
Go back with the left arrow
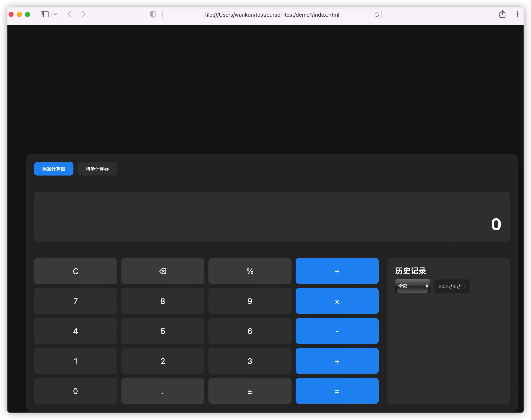pyautogui.click(x=69, y=14)
